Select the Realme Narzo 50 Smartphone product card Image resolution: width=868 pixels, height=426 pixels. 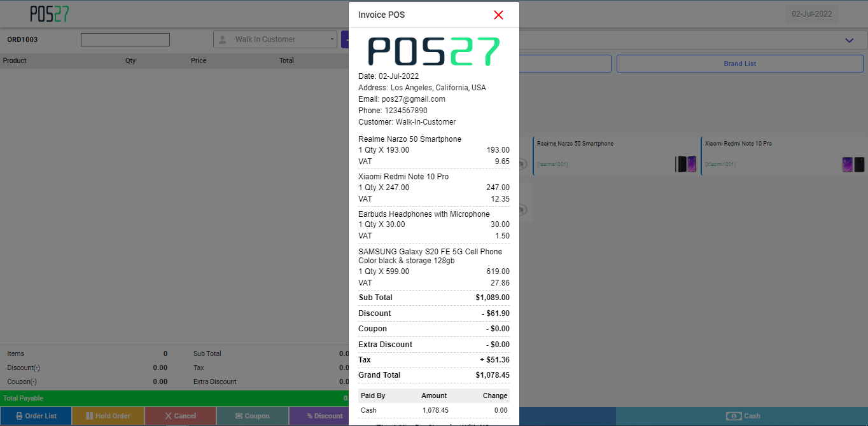(x=615, y=156)
